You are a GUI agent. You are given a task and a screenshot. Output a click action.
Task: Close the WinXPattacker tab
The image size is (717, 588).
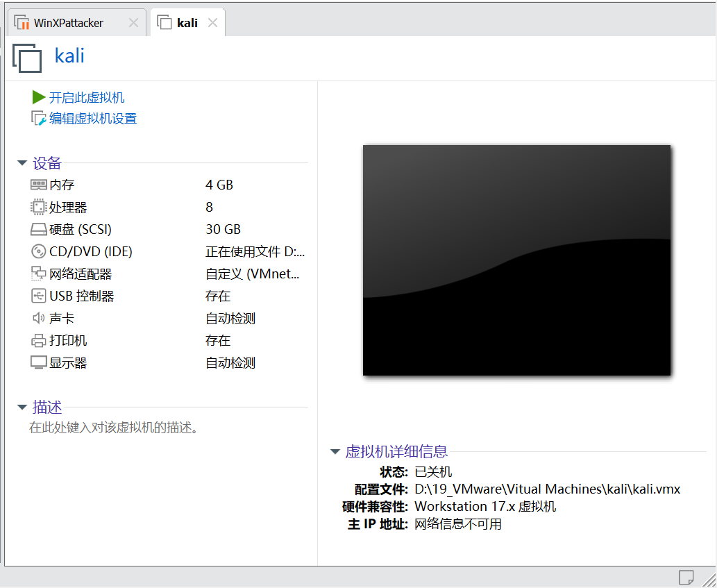click(133, 23)
